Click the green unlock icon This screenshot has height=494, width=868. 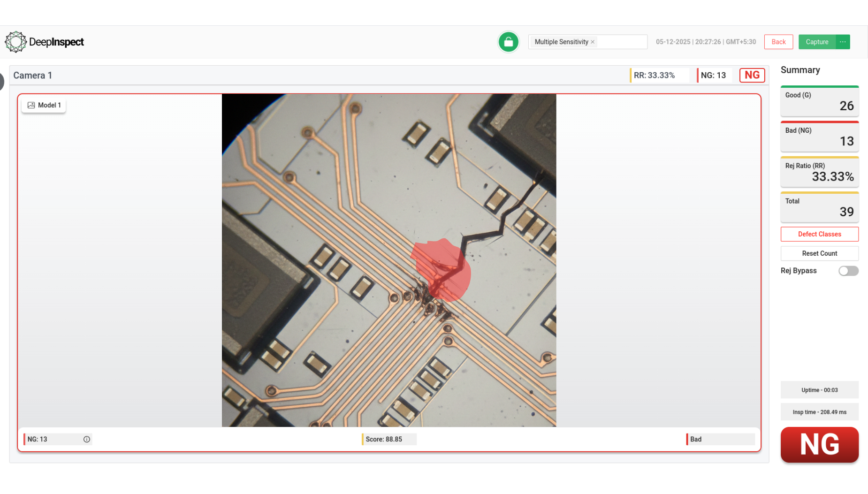[508, 42]
